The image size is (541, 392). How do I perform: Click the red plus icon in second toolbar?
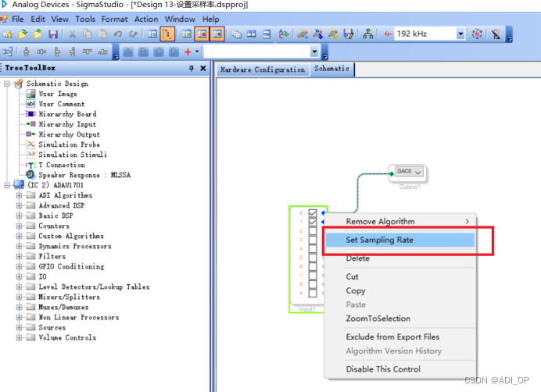click(x=188, y=52)
